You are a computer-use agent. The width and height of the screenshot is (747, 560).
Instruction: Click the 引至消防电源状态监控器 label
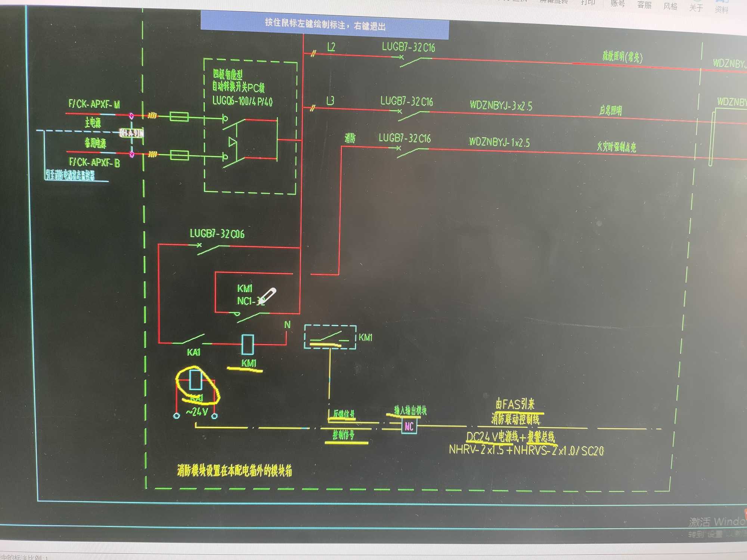(70, 175)
